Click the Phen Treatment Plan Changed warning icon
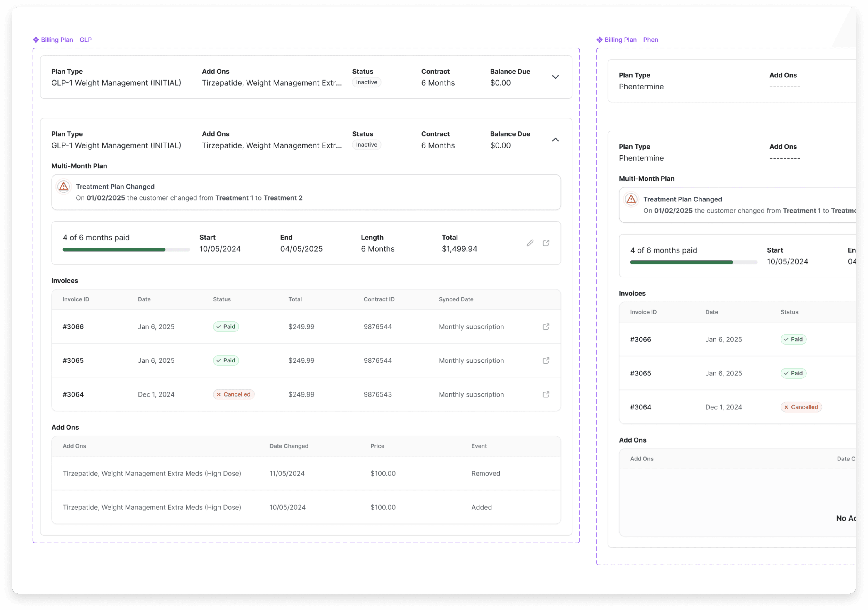This screenshot has width=868, height=610. pos(631,200)
